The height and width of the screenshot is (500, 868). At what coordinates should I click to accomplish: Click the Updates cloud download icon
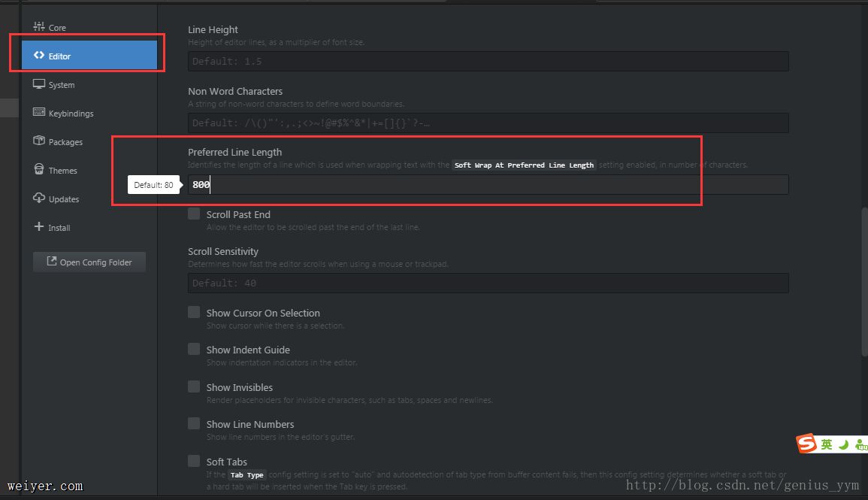[x=39, y=198]
